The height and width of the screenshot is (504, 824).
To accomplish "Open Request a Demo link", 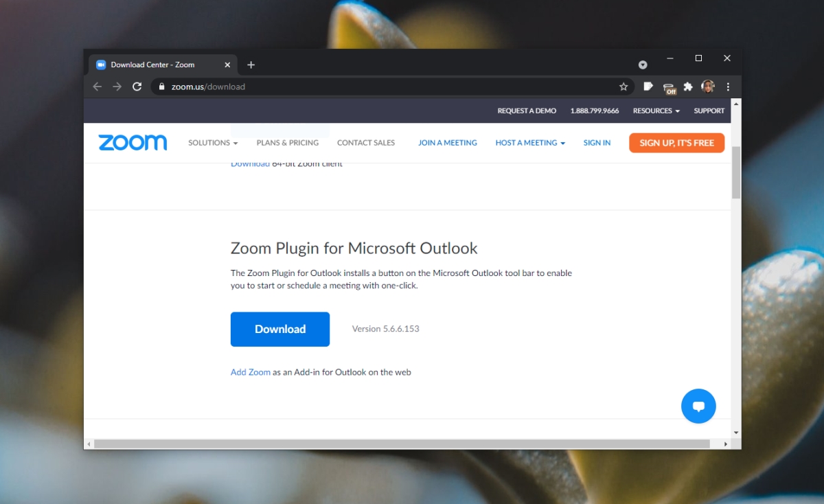I will (x=527, y=111).
